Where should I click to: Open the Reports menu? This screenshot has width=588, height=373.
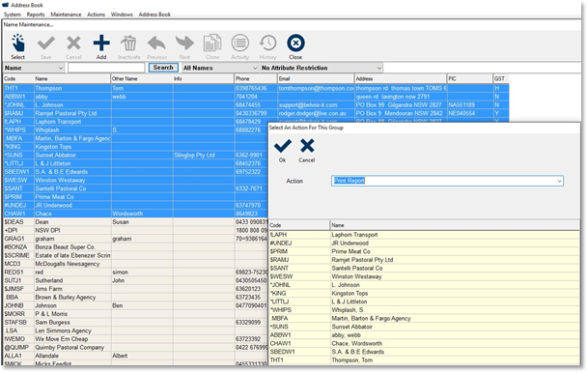coord(36,14)
